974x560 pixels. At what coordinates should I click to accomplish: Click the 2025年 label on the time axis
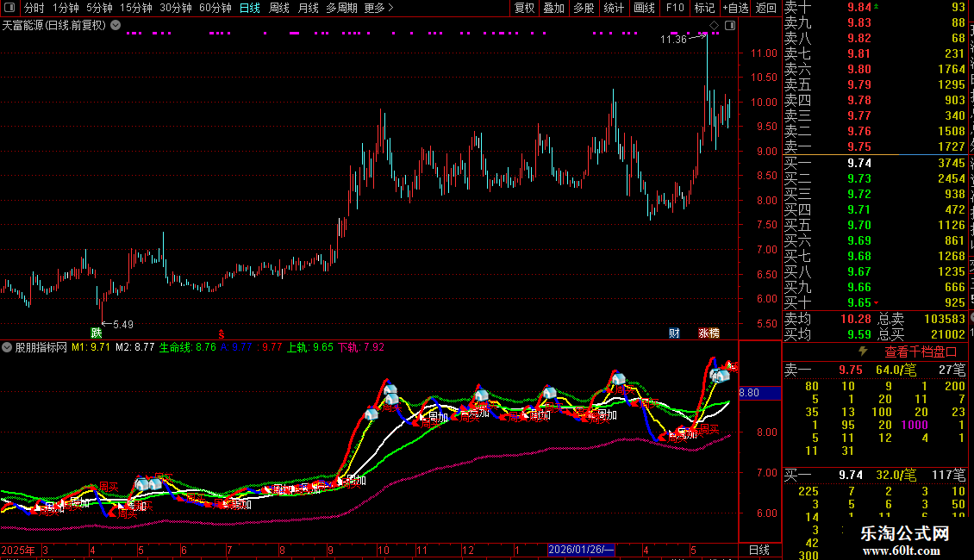pos(18,550)
